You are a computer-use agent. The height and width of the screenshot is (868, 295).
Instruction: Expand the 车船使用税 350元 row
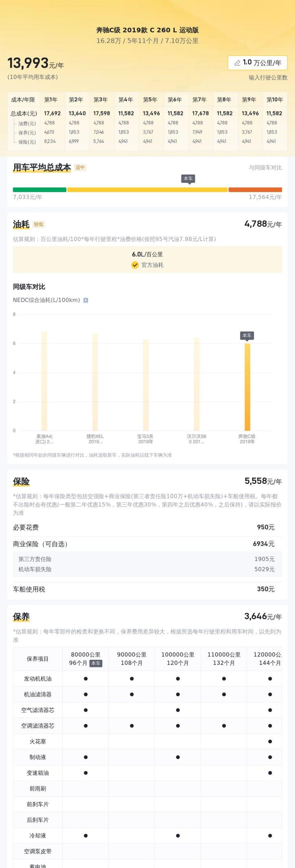point(147,589)
